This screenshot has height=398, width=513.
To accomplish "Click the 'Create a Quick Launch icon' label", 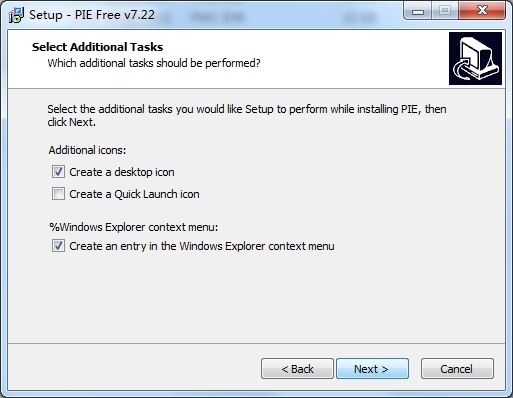I will pyautogui.click(x=134, y=194).
